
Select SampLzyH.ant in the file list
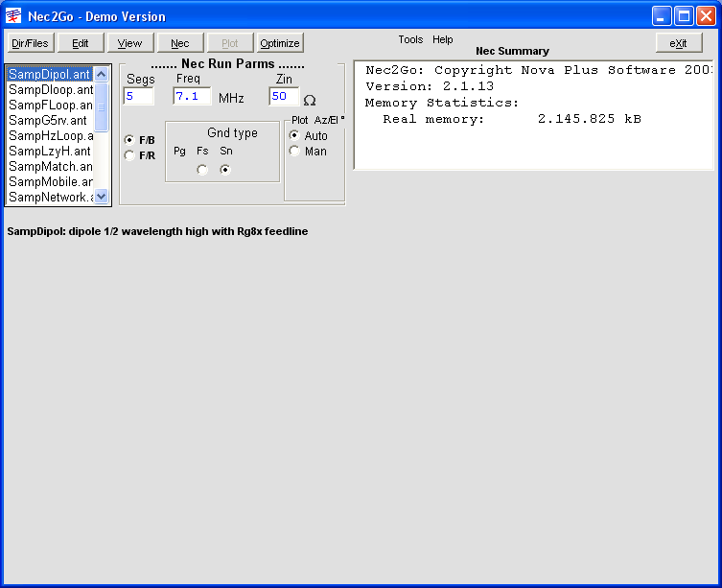point(50,152)
